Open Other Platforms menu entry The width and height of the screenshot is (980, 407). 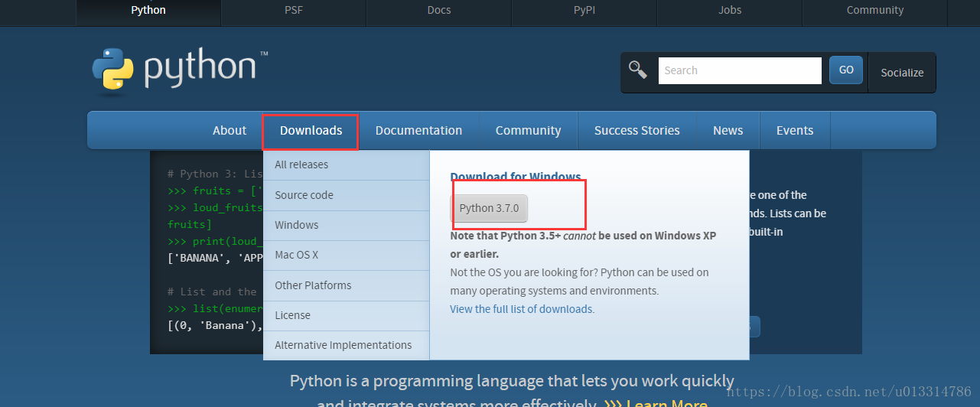point(313,285)
